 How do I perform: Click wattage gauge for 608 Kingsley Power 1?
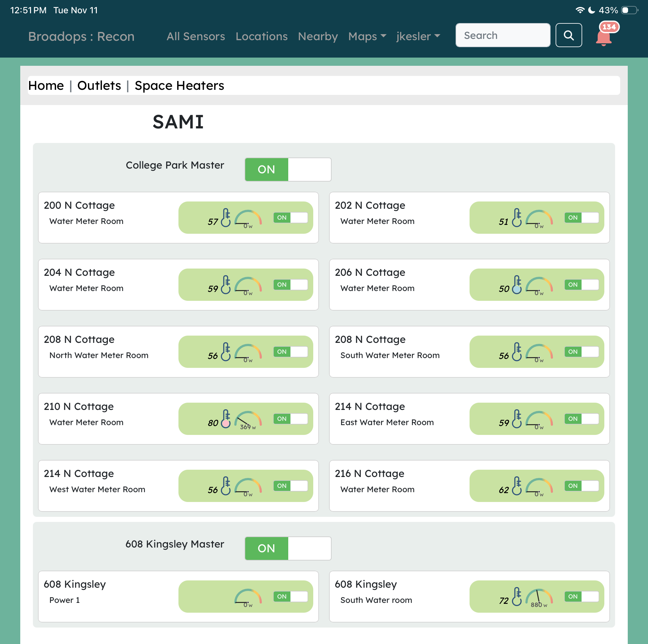pyautogui.click(x=248, y=598)
